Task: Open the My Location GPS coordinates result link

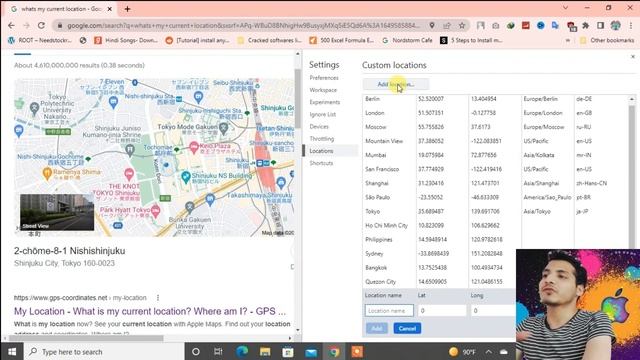Action: pos(150,311)
